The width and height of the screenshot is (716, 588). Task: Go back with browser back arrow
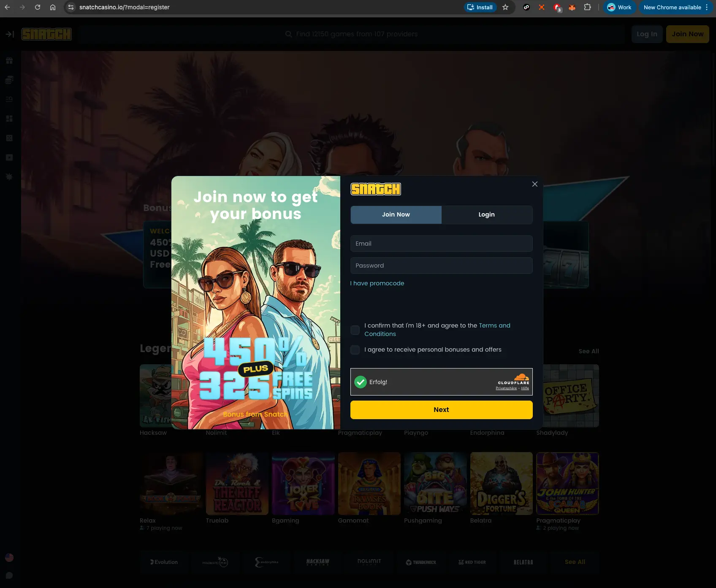point(7,7)
